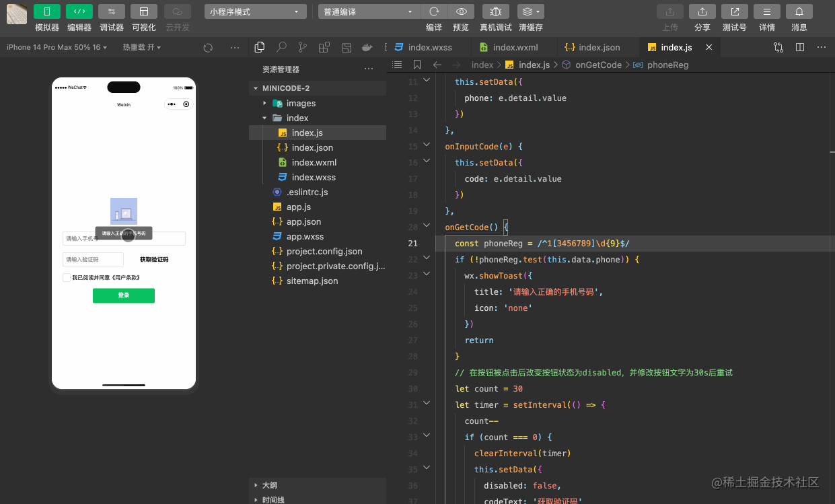The image size is (835, 504).
Task: Click the compare changes icon in editor toolbar
Action: 778,47
